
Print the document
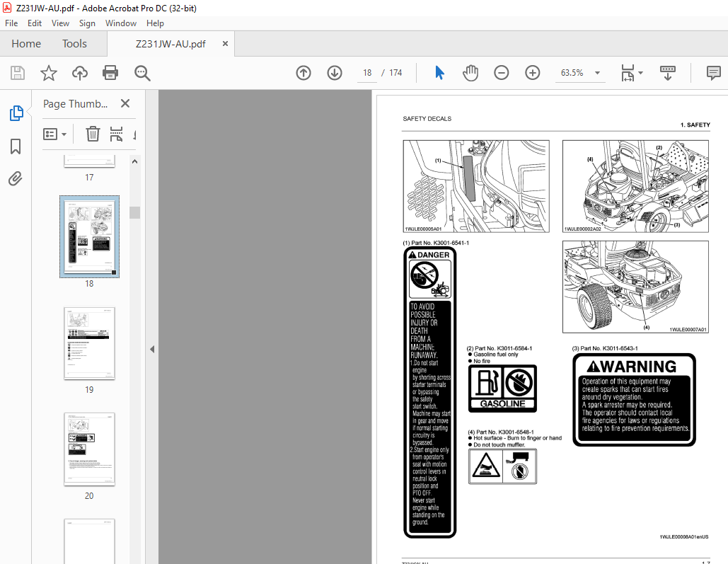[110, 73]
